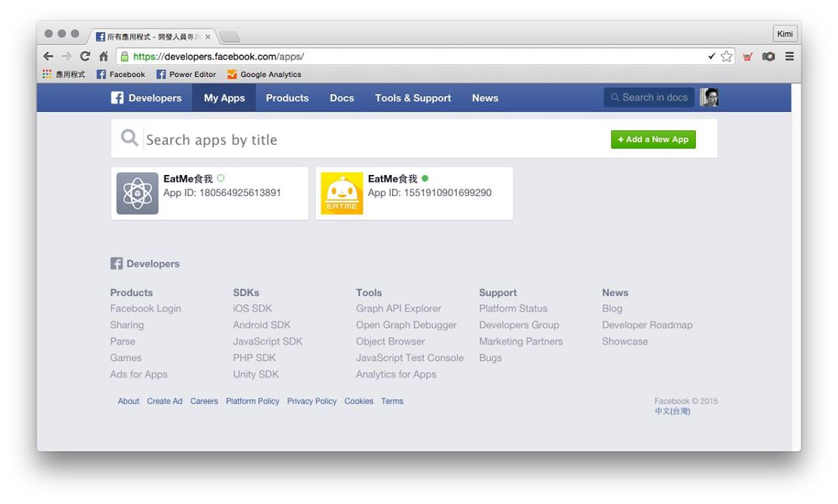Viewport: 838px width, 504px height.
Task: Open the Open Graph Debugger link
Action: 406,325
